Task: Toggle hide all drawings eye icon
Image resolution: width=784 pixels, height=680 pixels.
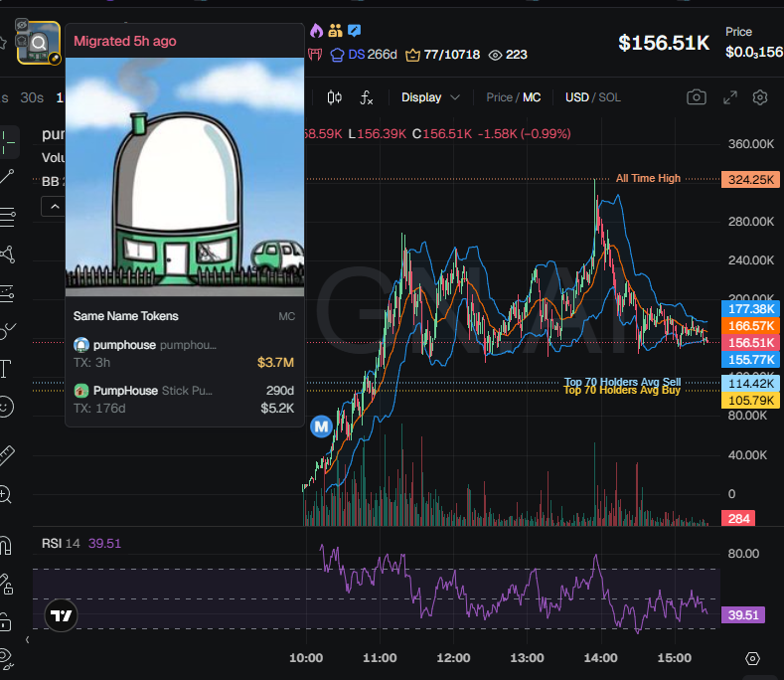Action: tap(6, 659)
